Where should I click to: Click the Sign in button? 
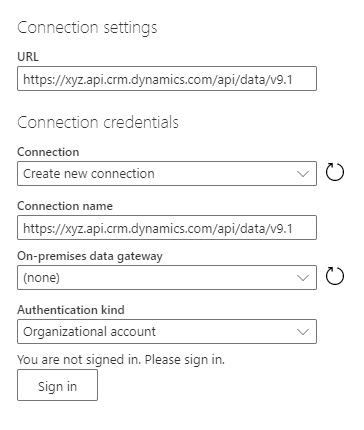(57, 385)
